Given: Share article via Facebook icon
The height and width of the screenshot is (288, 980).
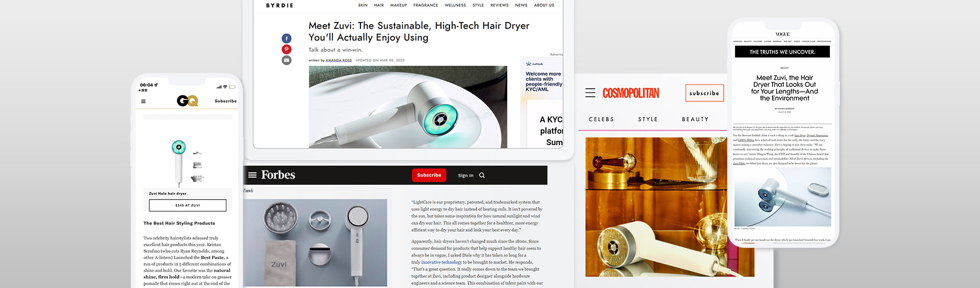Looking at the screenshot, I should click(286, 39).
